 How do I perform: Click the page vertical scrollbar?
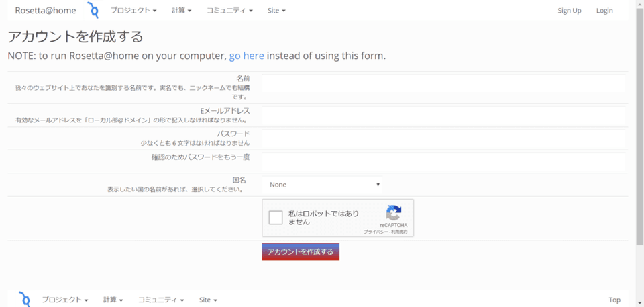tap(639, 134)
